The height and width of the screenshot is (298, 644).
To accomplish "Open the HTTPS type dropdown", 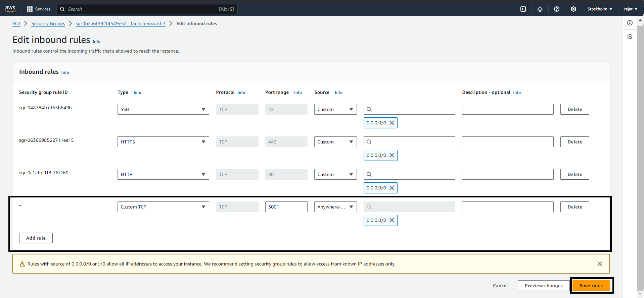I will (x=163, y=142).
